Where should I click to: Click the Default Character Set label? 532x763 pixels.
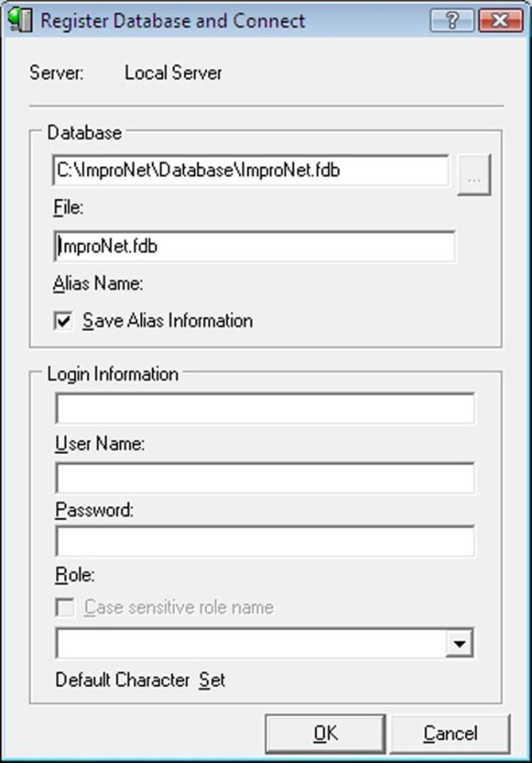(140, 679)
